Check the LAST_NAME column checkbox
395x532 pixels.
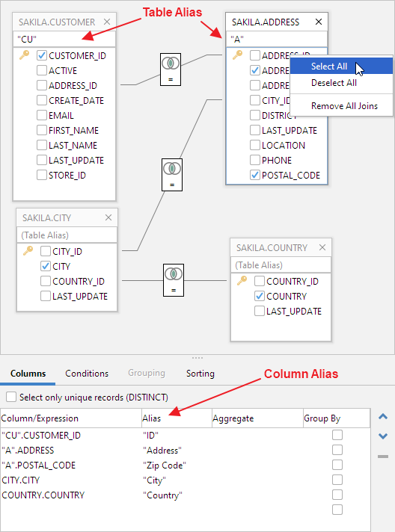pyautogui.click(x=42, y=145)
